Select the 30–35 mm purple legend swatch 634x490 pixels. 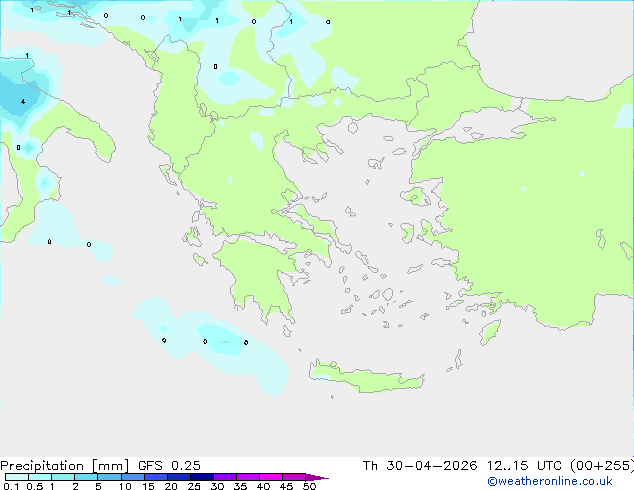coord(225,477)
